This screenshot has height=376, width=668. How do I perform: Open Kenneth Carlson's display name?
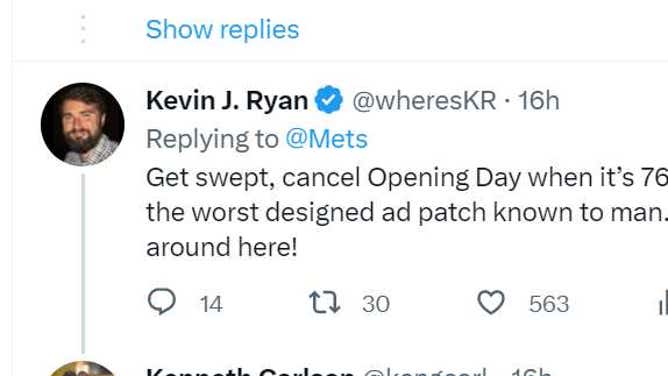coord(250,372)
